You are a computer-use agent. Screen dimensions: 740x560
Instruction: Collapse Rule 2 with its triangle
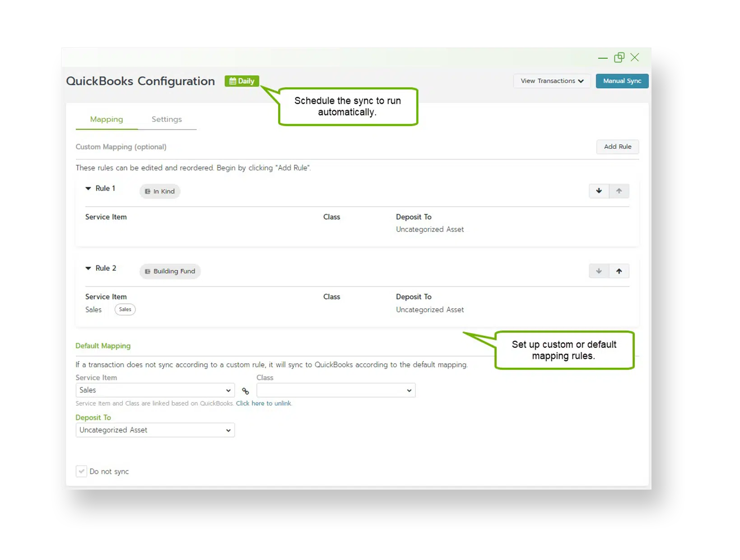88,268
